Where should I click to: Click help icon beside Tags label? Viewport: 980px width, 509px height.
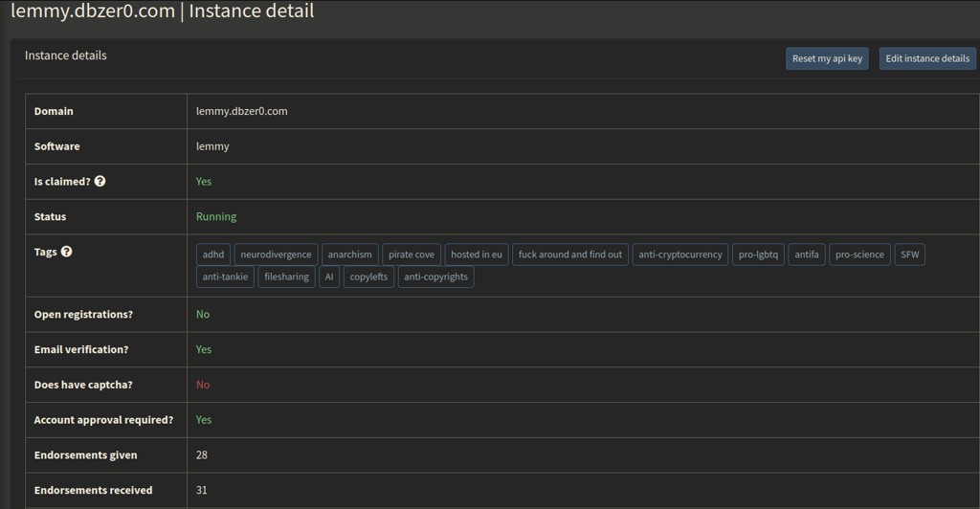coord(66,252)
